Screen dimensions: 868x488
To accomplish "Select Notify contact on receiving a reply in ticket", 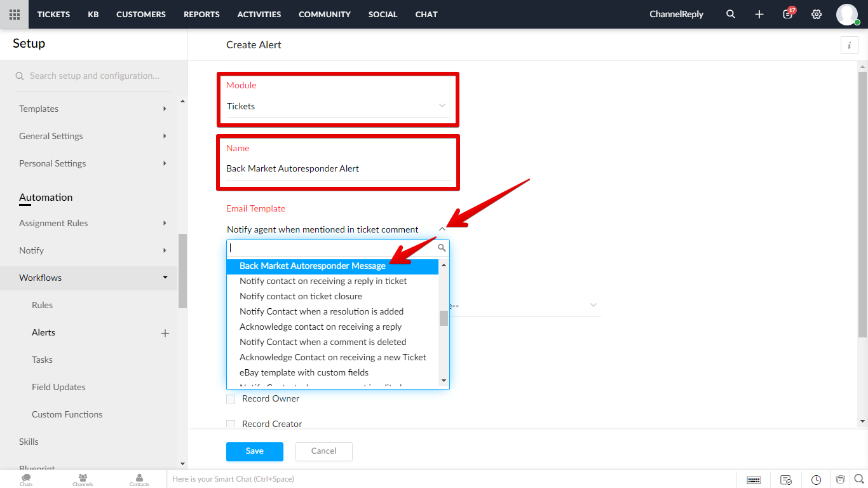I will (x=333, y=281).
